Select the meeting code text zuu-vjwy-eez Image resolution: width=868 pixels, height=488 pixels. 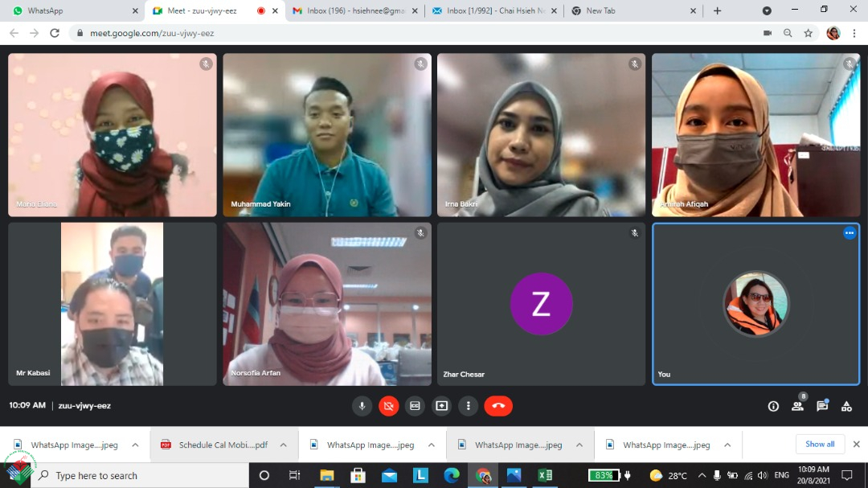click(x=84, y=405)
